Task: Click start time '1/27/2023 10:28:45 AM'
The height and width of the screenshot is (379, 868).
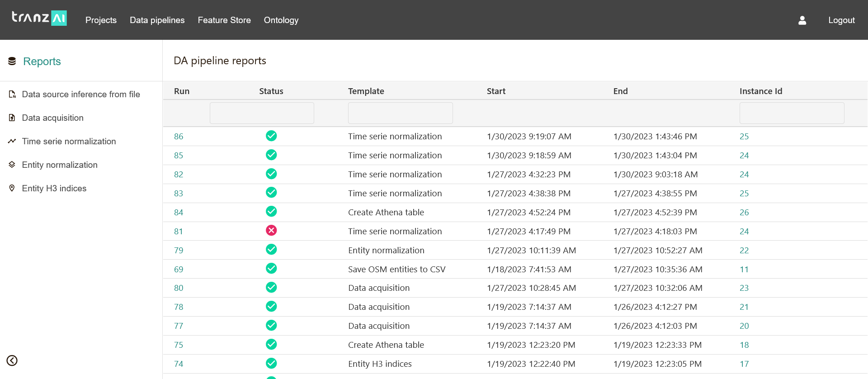Action: (531, 288)
